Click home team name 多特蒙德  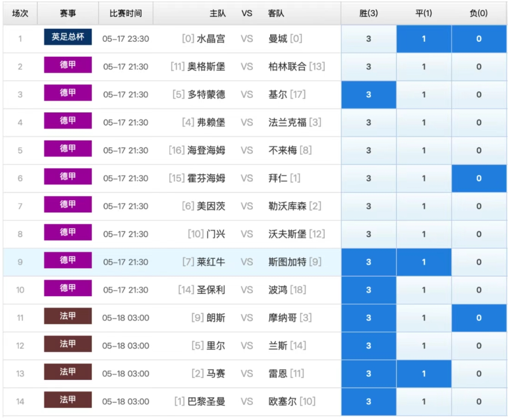tap(206, 95)
